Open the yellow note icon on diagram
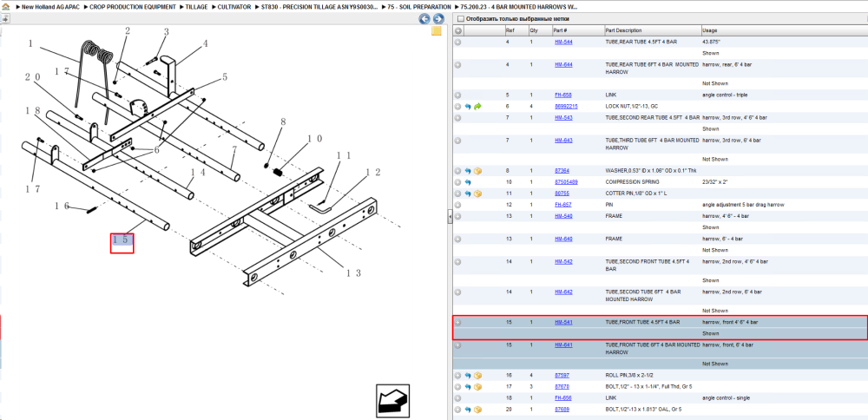The image size is (868, 420). 437,30
